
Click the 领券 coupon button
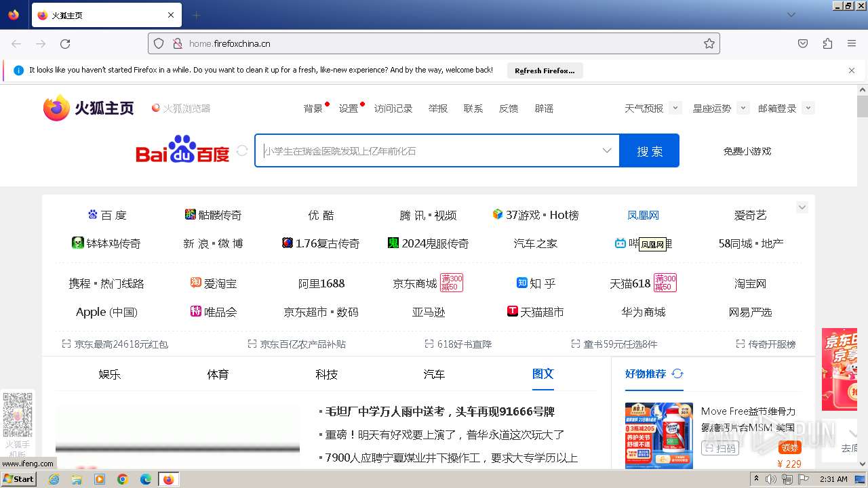(x=790, y=447)
